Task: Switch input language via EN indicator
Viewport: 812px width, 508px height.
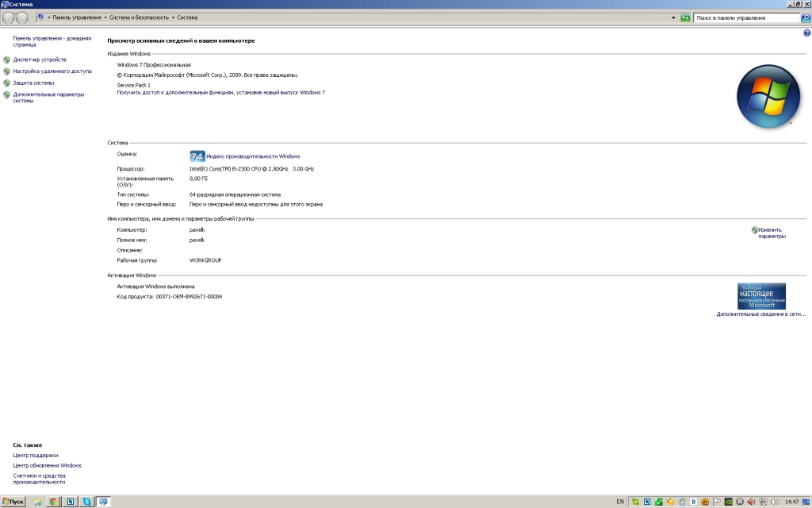Action: (620, 502)
